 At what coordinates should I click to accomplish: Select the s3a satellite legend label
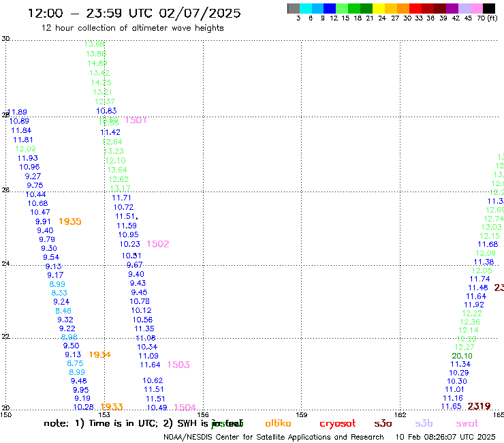[383, 424]
